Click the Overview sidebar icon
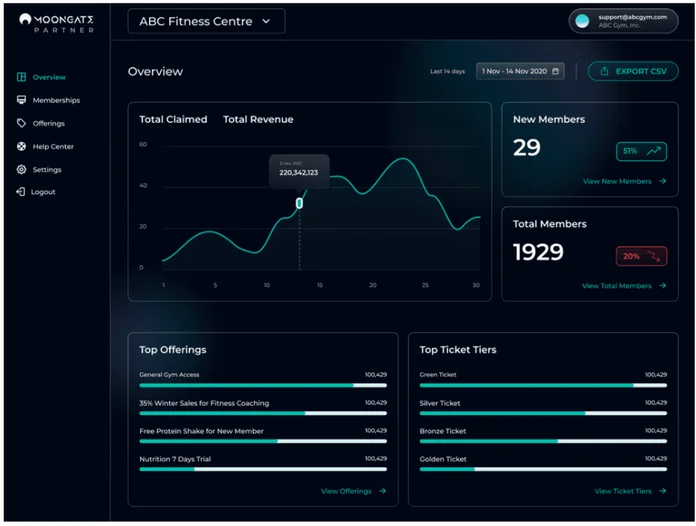Viewport: 696px width, 526px height. 22,77
